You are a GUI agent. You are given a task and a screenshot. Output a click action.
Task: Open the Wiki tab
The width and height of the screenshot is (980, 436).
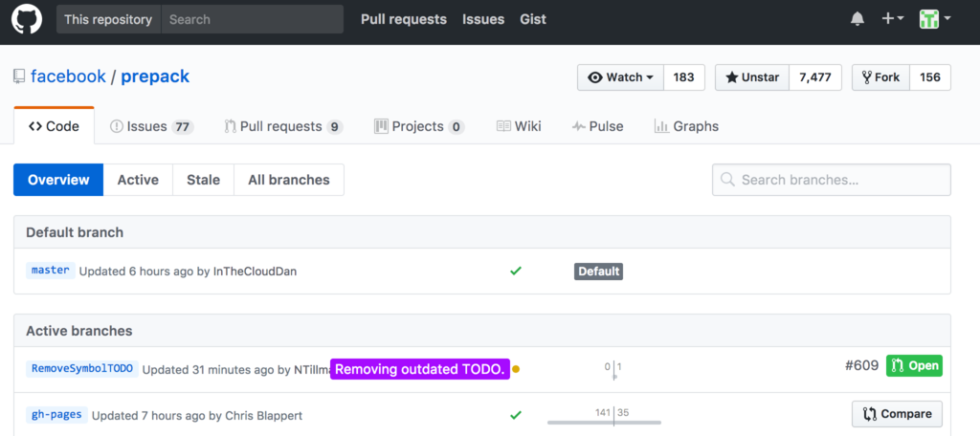click(519, 127)
